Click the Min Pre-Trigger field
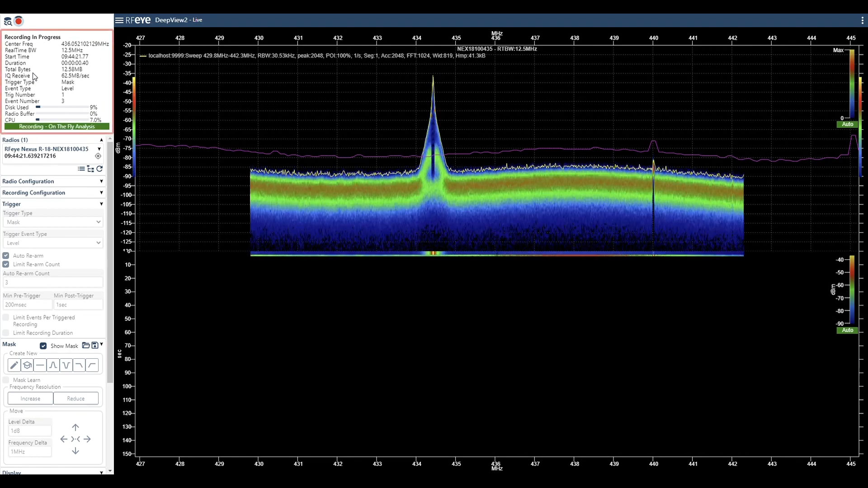Image resolution: width=868 pixels, height=488 pixels. click(28, 305)
